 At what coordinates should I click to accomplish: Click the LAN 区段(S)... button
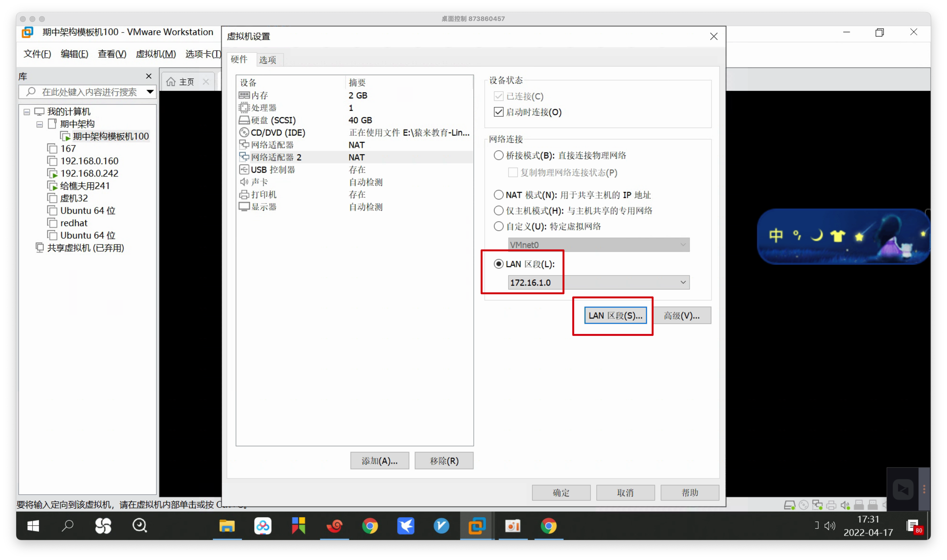(x=615, y=315)
